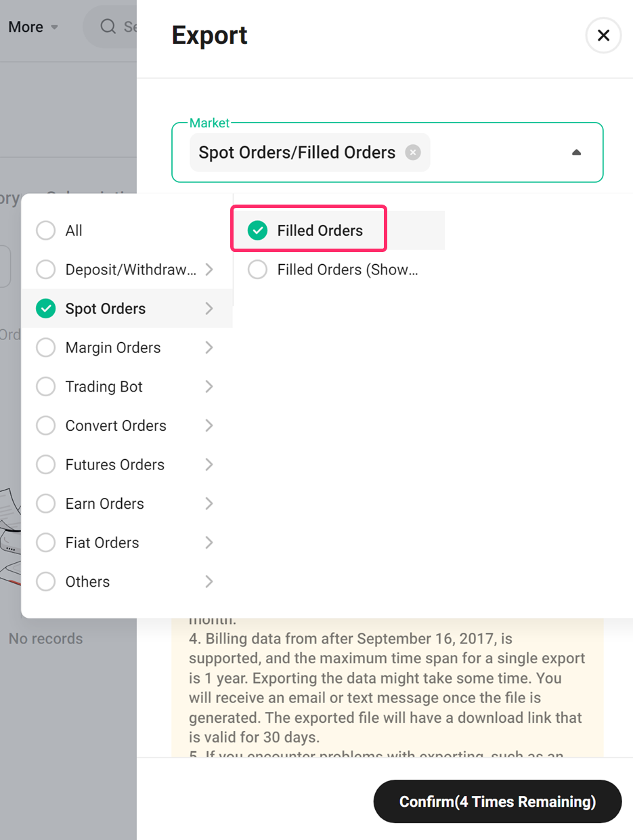Click the search magnifier icon
Screen dimensions: 633x840
(x=108, y=26)
